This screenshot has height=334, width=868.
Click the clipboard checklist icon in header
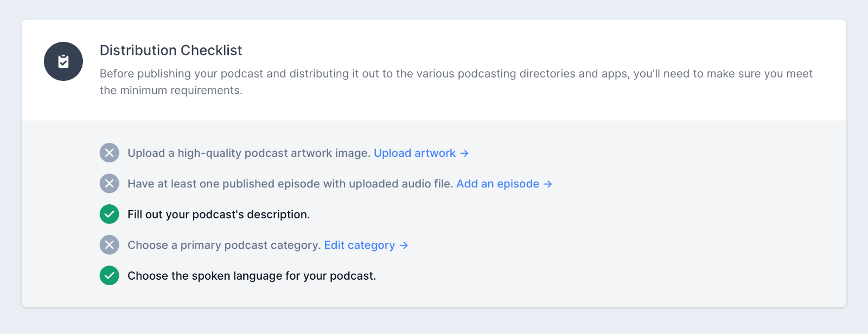coord(63,61)
